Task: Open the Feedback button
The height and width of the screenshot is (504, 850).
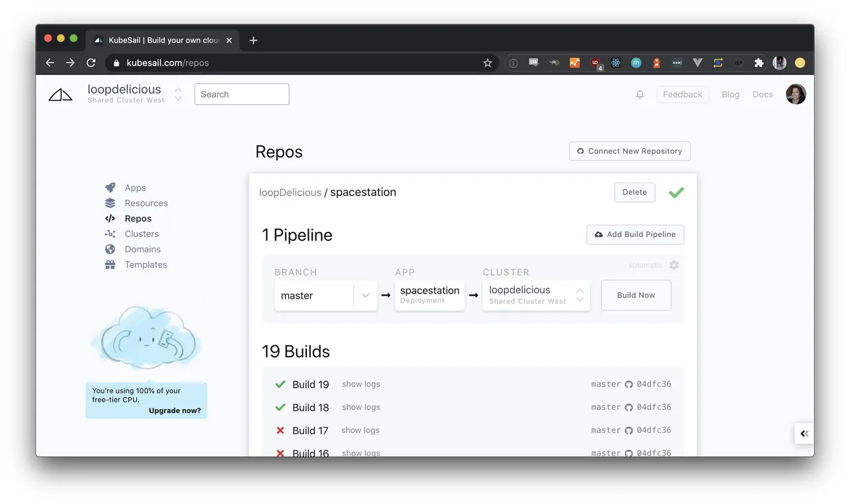Action: coord(683,94)
